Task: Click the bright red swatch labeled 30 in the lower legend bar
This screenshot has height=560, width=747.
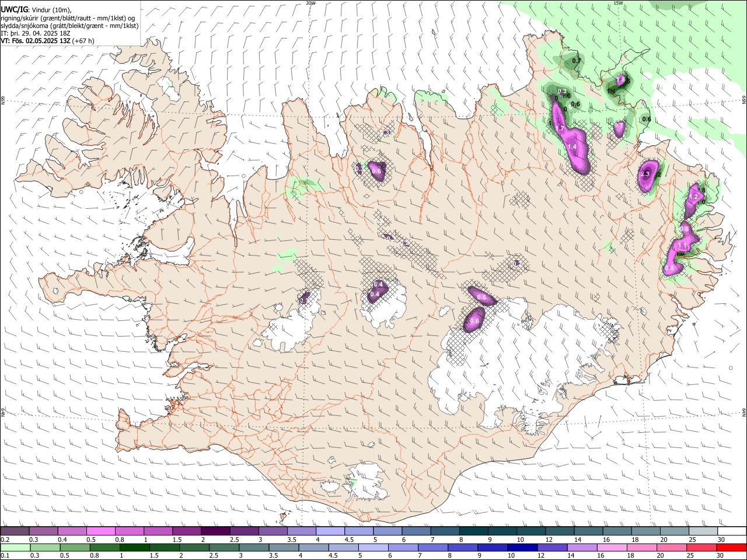Action: tap(731, 547)
